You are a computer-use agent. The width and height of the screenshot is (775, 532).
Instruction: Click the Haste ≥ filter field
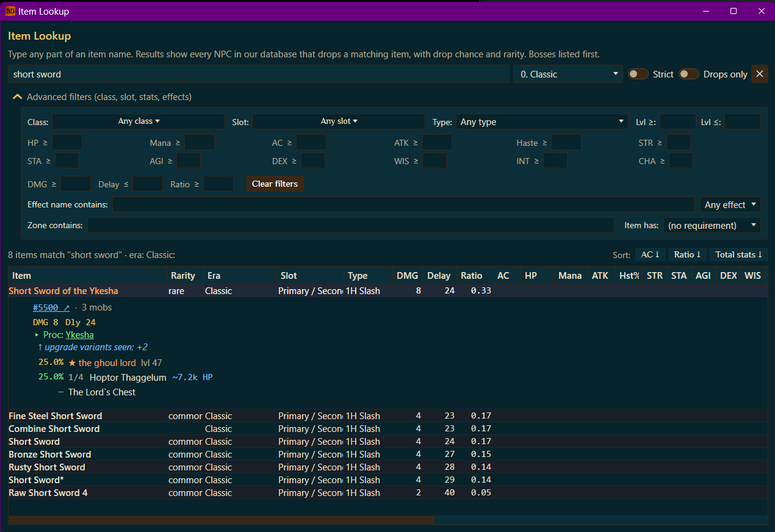pyautogui.click(x=566, y=143)
